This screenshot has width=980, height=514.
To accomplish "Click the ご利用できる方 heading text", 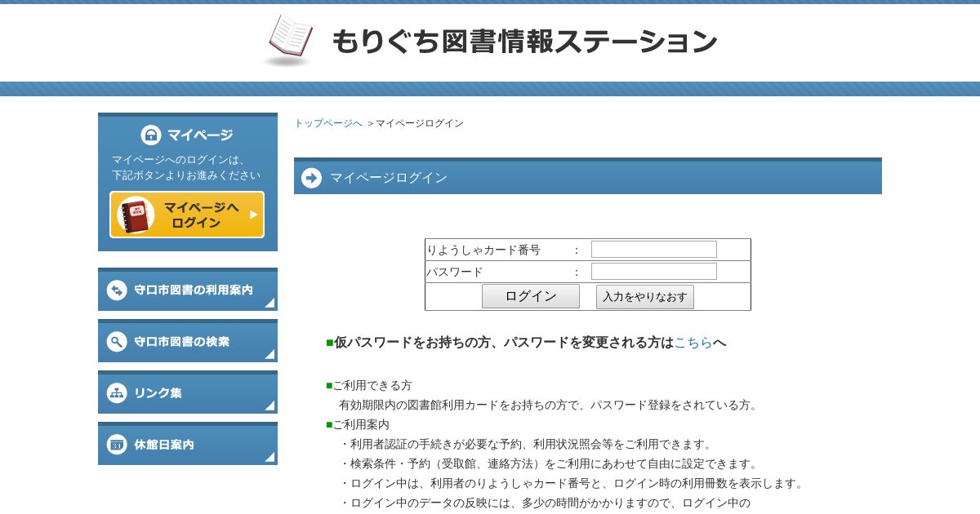I will coord(372,385).
